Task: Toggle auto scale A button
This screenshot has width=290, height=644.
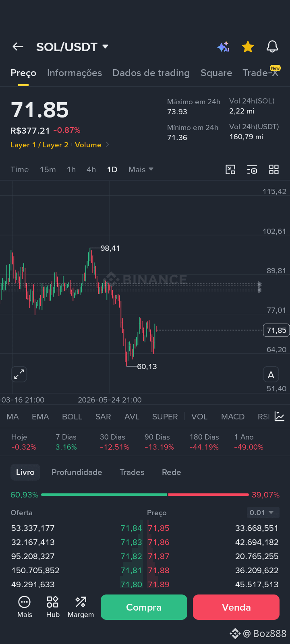Action: tap(271, 375)
